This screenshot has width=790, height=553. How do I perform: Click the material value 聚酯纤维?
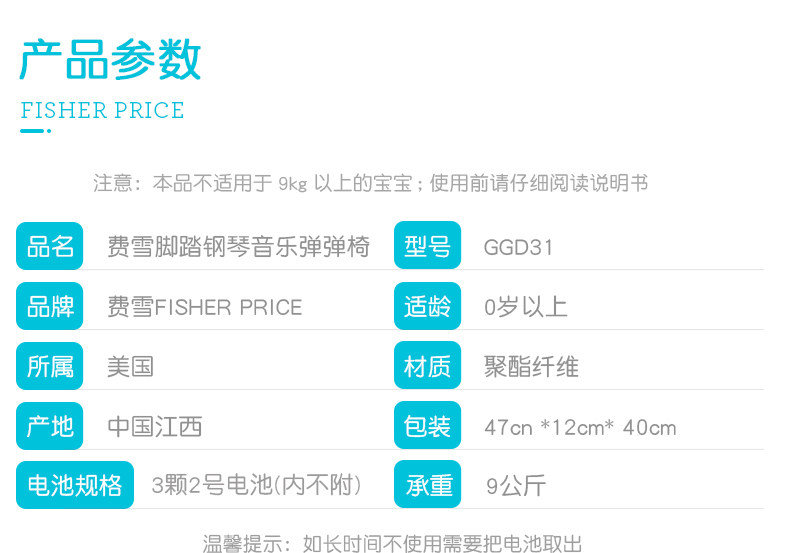point(531,367)
